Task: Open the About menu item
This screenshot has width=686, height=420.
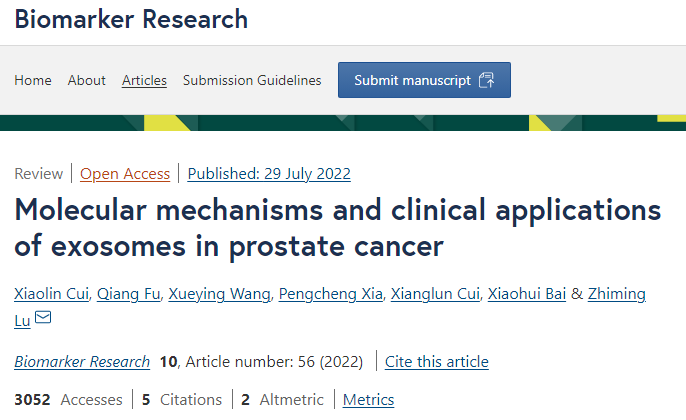Action: (87, 80)
